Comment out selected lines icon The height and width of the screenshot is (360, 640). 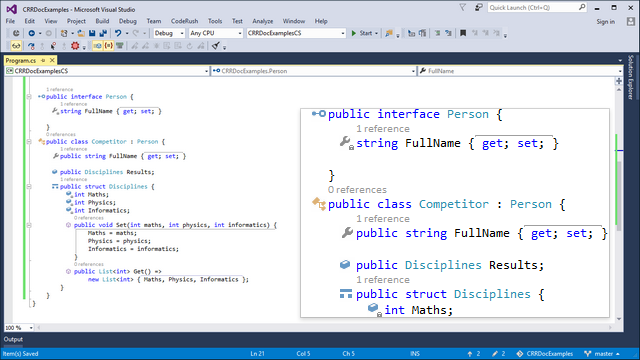pyautogui.click(x=437, y=33)
